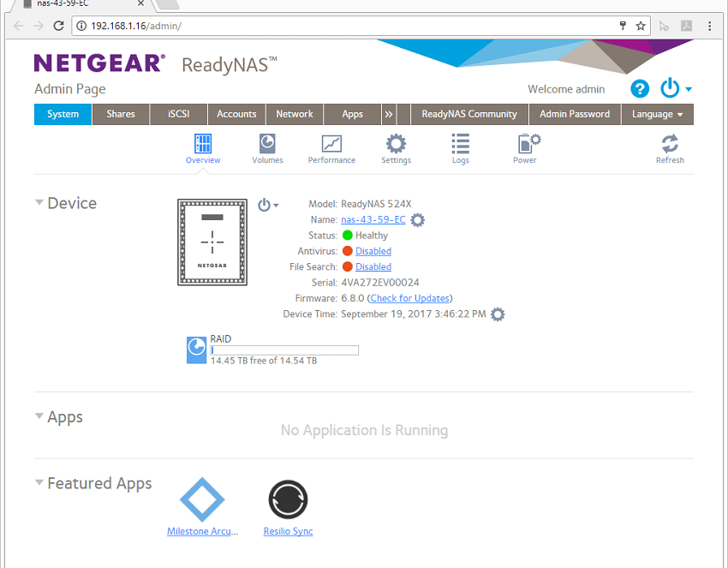This screenshot has height=568, width=728.
Task: Open Device Time settings gear
Action: [x=498, y=314]
